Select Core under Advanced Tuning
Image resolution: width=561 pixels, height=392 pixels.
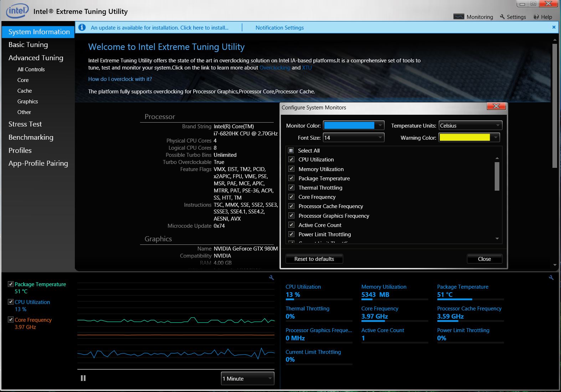23,80
